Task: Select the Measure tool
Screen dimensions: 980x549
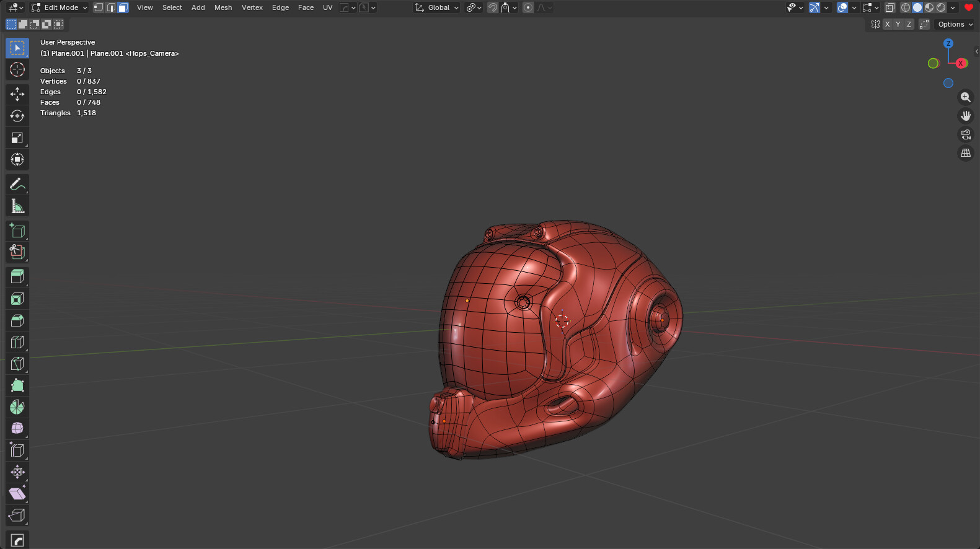Action: (x=17, y=206)
